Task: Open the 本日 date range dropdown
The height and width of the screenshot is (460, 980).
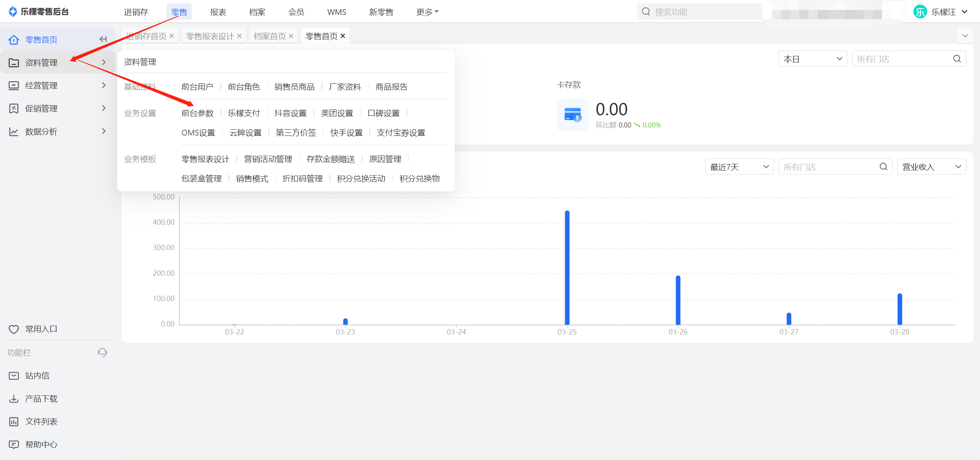Action: pyautogui.click(x=813, y=59)
